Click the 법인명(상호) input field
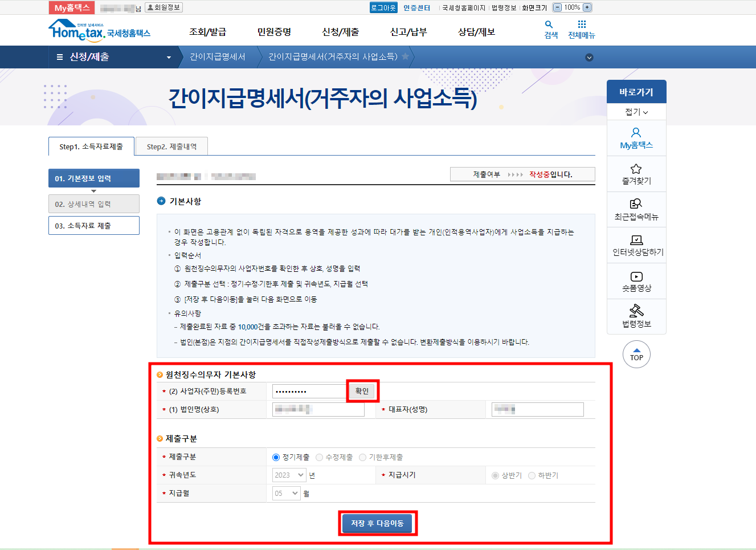Screen dimensions: 756x550 pos(318,409)
